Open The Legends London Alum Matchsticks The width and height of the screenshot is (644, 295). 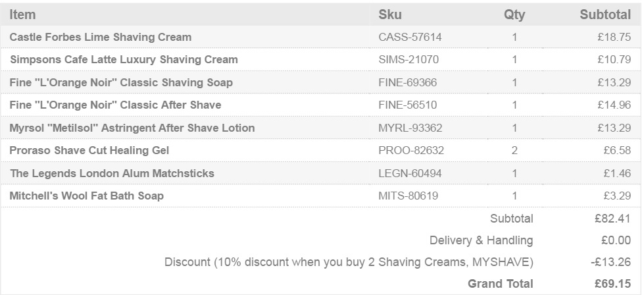tap(112, 173)
